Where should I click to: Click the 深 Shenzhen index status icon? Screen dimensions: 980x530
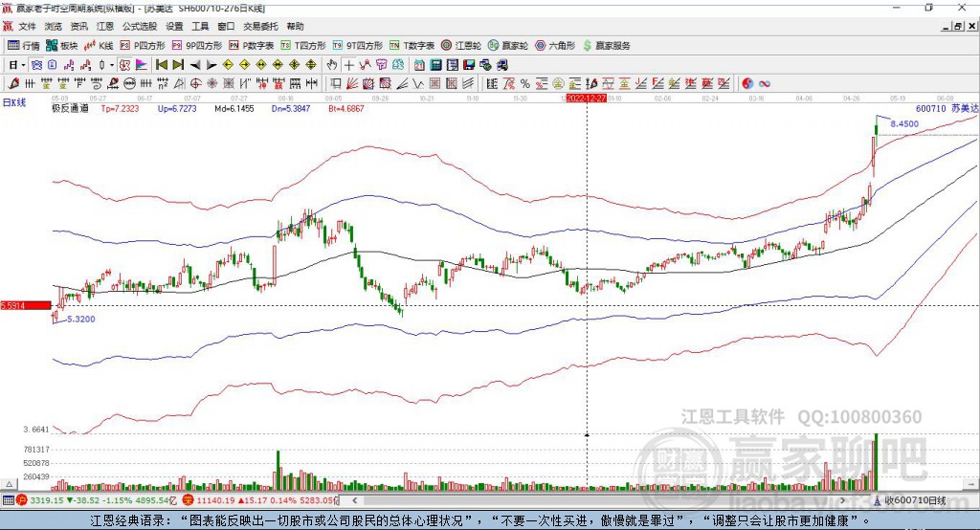[189, 500]
